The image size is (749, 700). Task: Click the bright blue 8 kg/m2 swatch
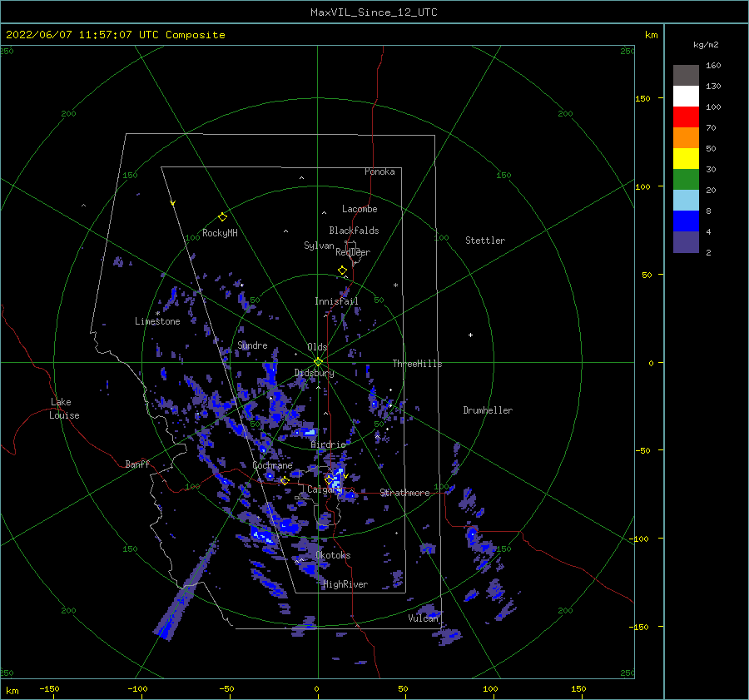[x=686, y=221]
